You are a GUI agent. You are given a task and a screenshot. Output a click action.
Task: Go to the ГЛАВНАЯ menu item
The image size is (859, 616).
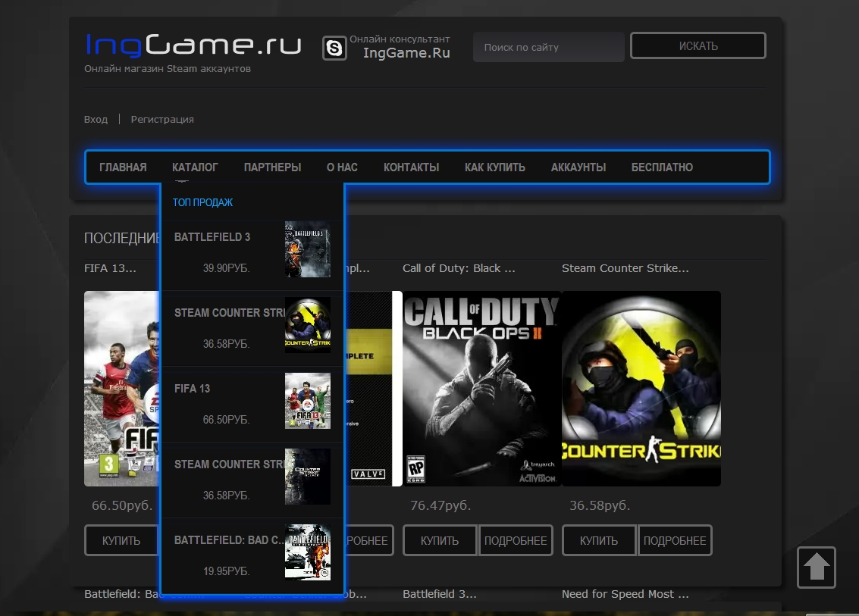tap(123, 167)
